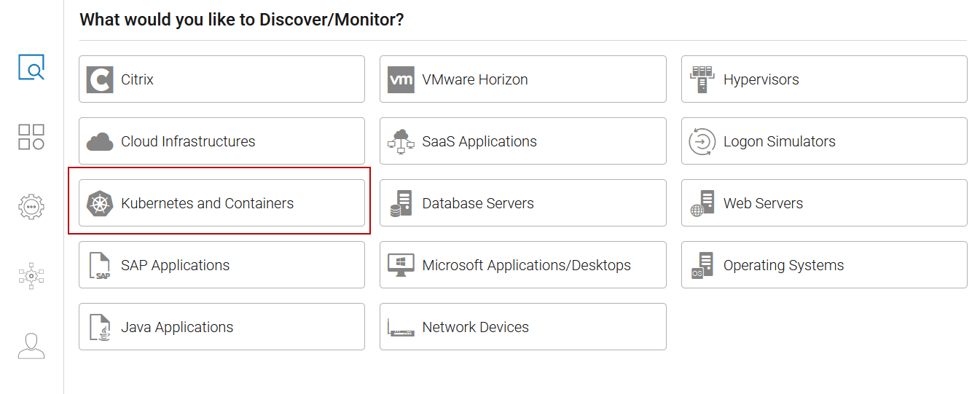Screen dimensions: 980x394
Task: Click the Network Devices router icon
Action: pos(401,327)
